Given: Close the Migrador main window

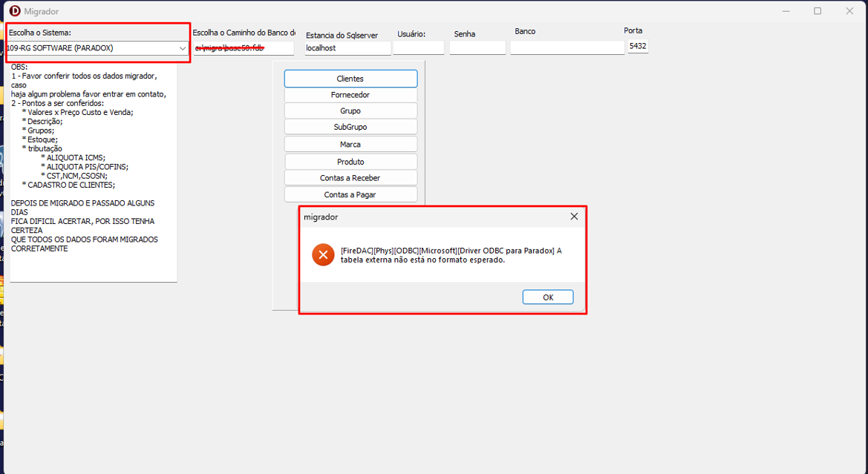Looking at the screenshot, I should pyautogui.click(x=850, y=11).
